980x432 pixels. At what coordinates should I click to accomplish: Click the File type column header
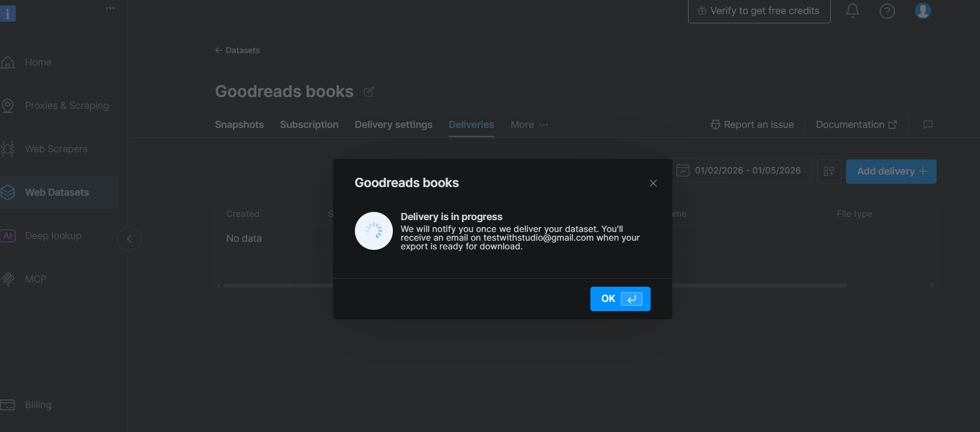pos(854,214)
